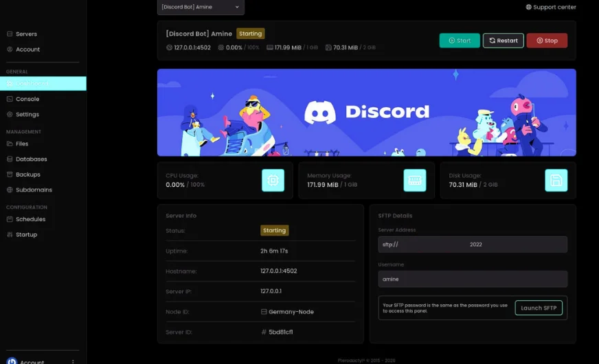Click the header CPU 0.00% stat
Screen dimensions: 599x364
(x=238, y=47)
